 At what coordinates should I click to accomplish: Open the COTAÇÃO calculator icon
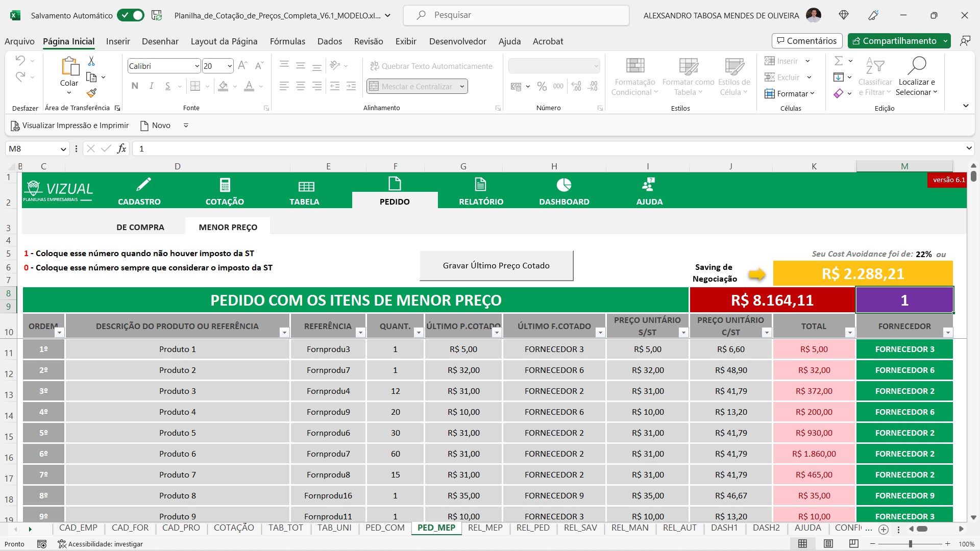tap(225, 185)
